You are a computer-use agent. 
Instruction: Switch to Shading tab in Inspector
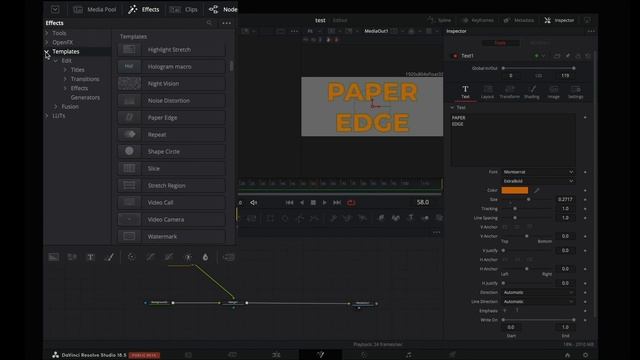coord(531,92)
